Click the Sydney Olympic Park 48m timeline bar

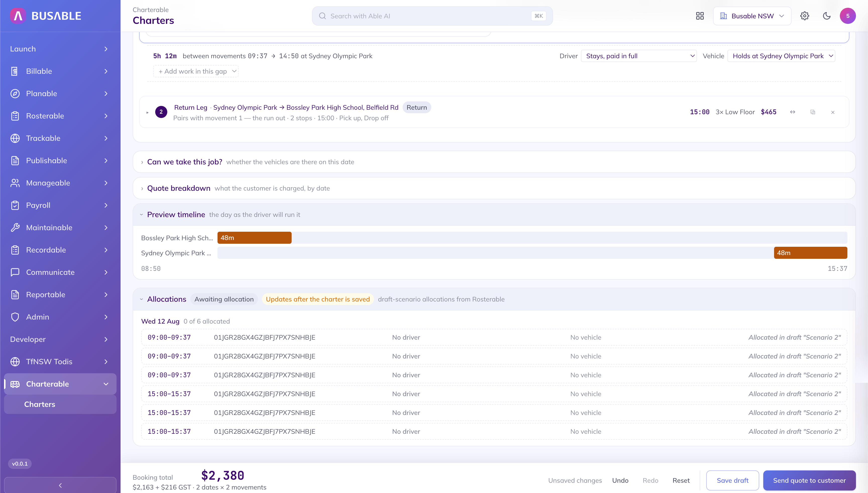(x=810, y=253)
